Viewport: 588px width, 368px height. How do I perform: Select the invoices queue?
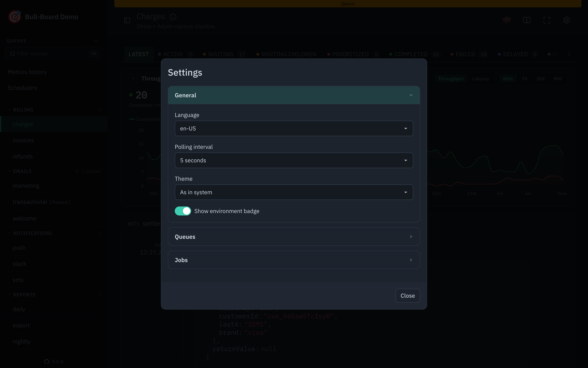click(x=53, y=140)
